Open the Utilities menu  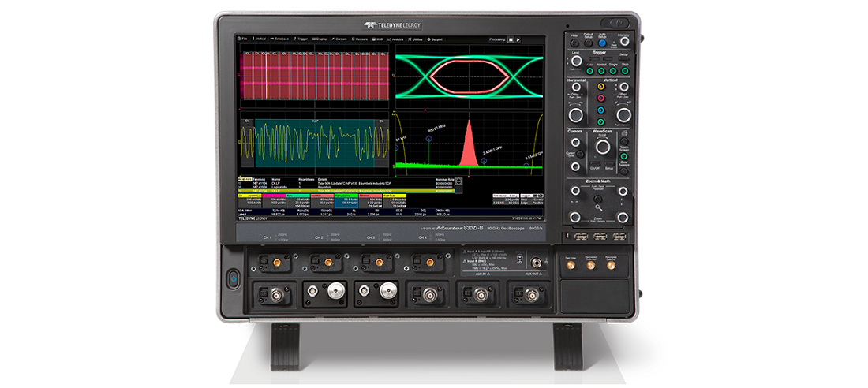pyautogui.click(x=415, y=39)
